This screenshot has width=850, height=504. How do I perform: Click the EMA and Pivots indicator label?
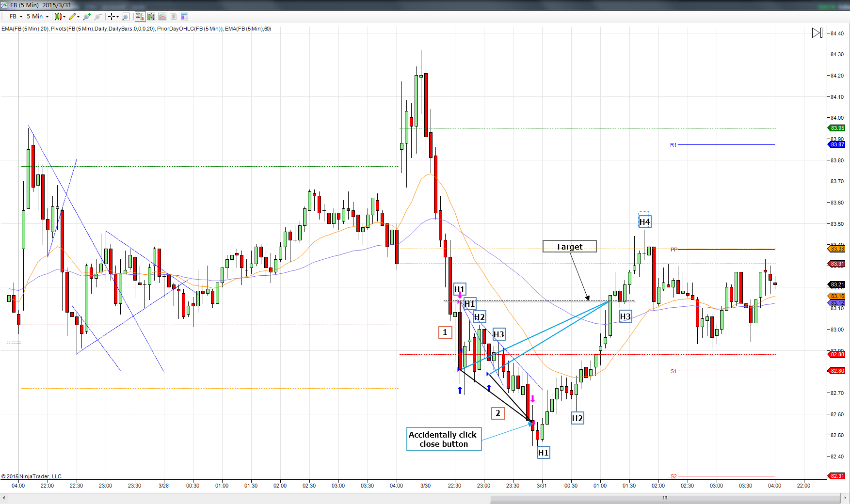(x=136, y=29)
